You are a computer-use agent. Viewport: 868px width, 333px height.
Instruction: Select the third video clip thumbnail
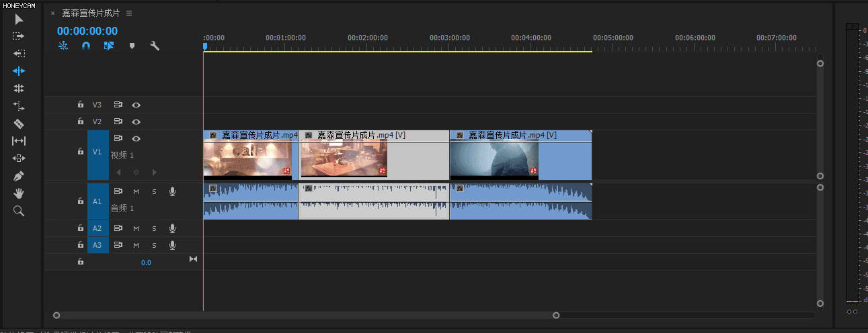point(494,159)
